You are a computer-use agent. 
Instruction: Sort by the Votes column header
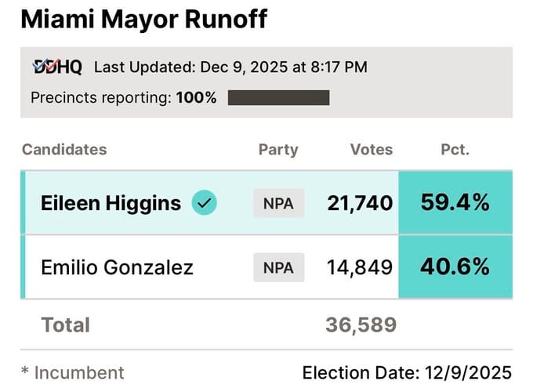pyautogui.click(x=372, y=149)
